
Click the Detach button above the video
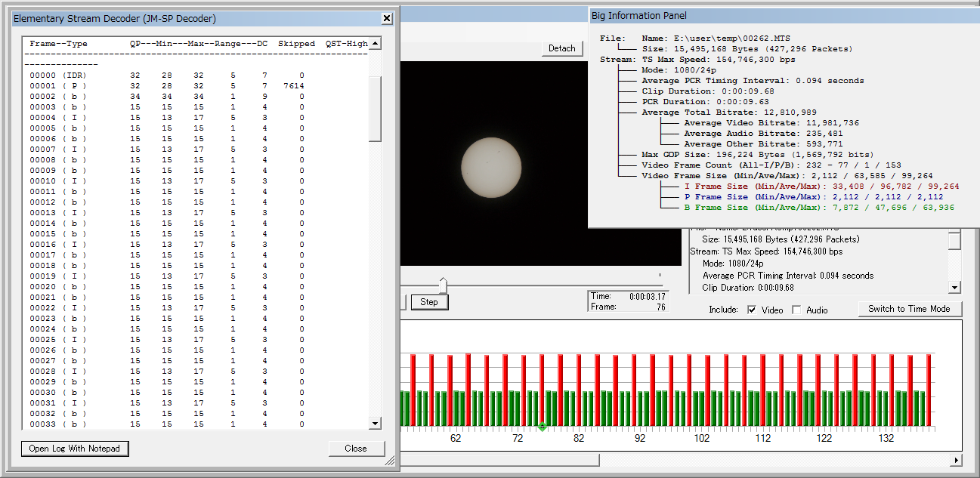point(561,48)
